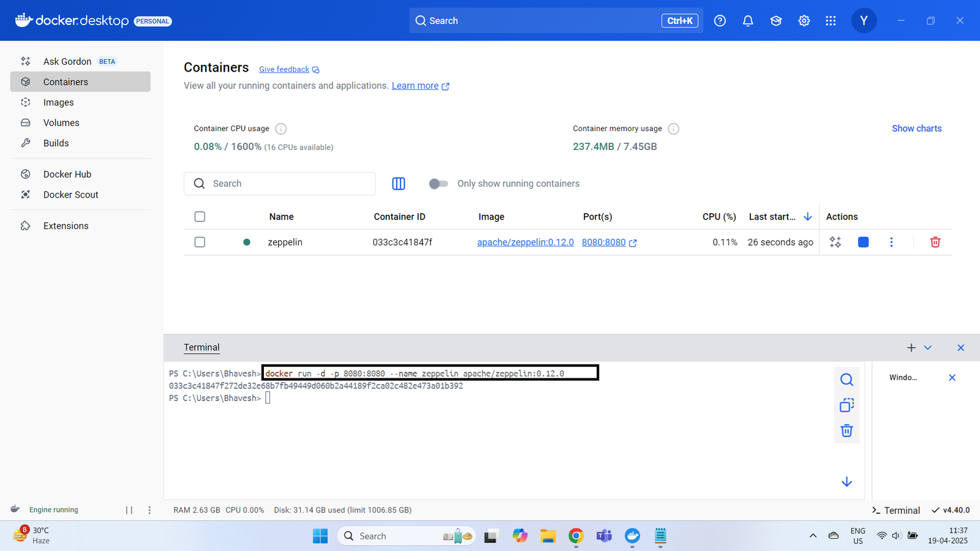
Task: Open the Learning center graduation cap icon
Action: [776, 21]
